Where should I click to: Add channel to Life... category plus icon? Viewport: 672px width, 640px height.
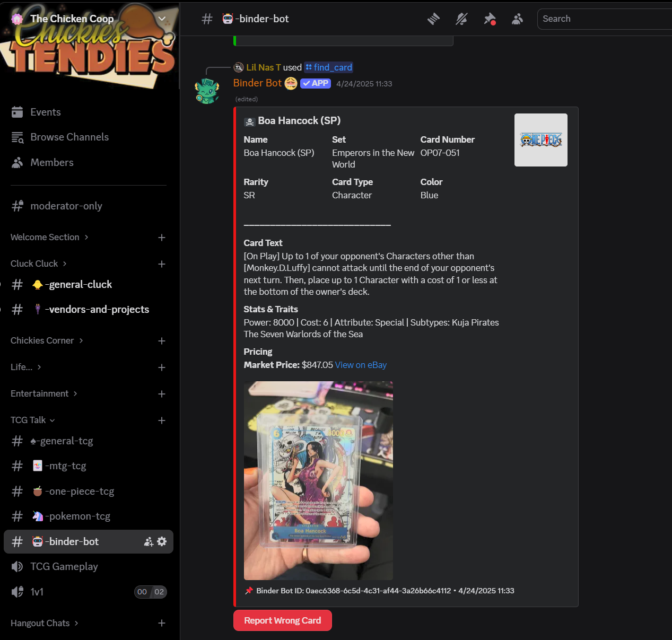(x=162, y=367)
